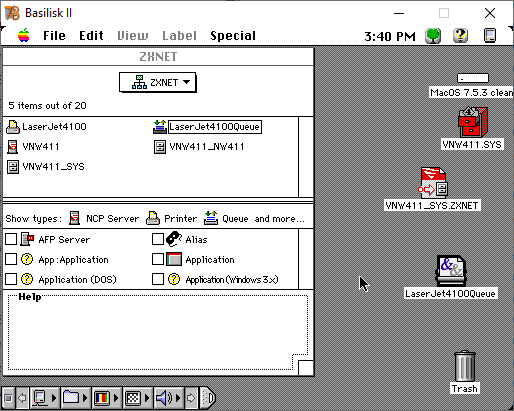Click the window resize box at corner
The width and height of the screenshot is (514, 411).
pos(306,368)
